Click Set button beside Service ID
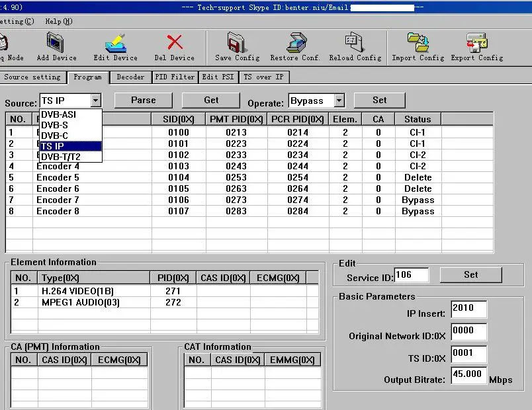The image size is (532, 410). pos(470,274)
